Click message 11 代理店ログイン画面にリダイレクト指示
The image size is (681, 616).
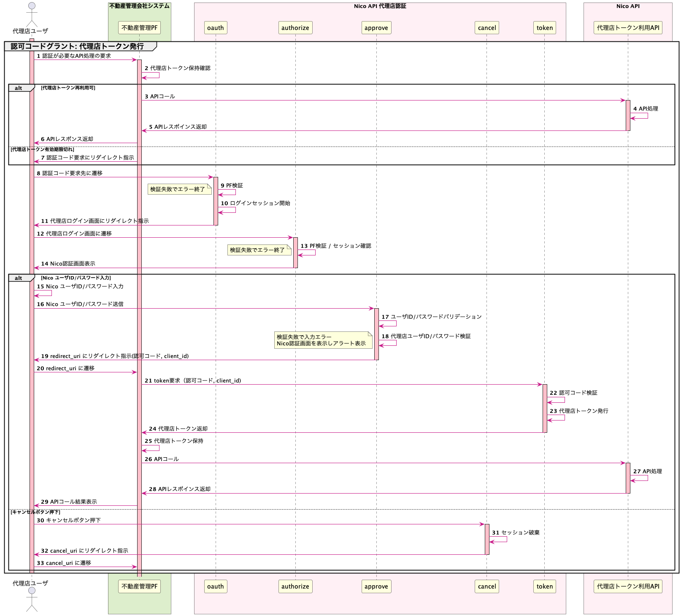[95, 221]
